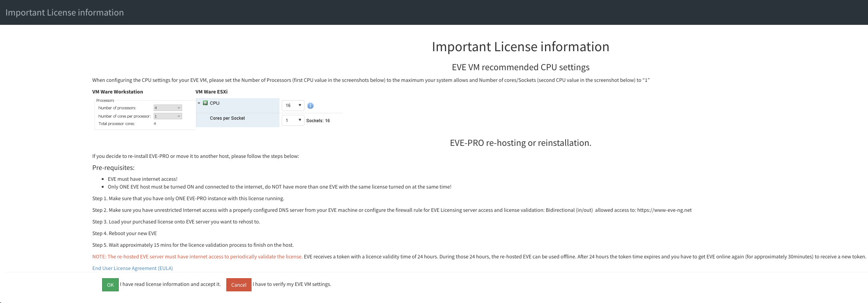
Task: Click 'Sockets: 16' label
Action: 318,121
